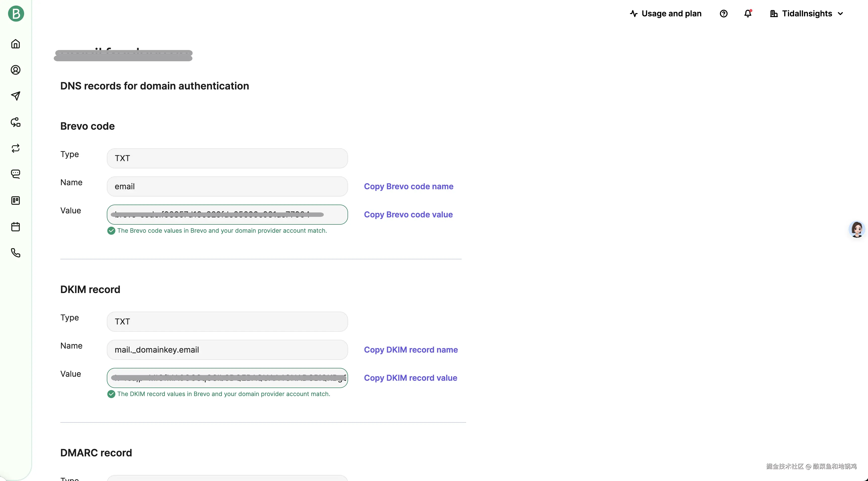This screenshot has height=481, width=868.
Task: Open Usage and plan
Action: click(665, 14)
